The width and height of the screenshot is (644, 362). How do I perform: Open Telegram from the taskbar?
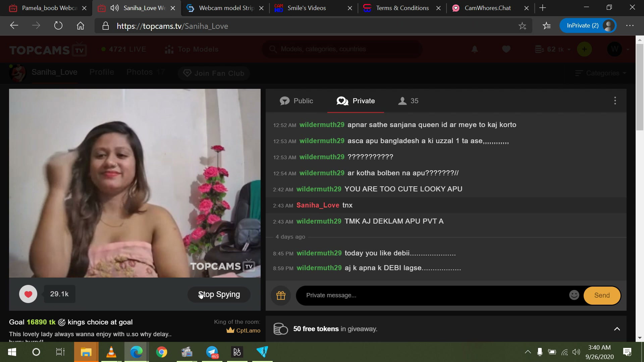[x=212, y=352]
